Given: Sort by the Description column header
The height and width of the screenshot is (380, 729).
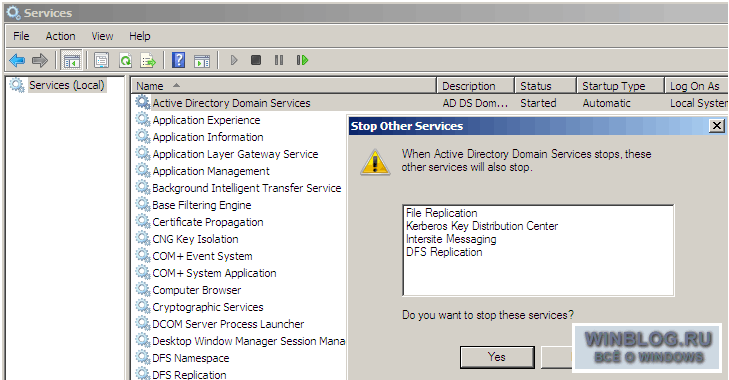Looking at the screenshot, I should [x=476, y=86].
